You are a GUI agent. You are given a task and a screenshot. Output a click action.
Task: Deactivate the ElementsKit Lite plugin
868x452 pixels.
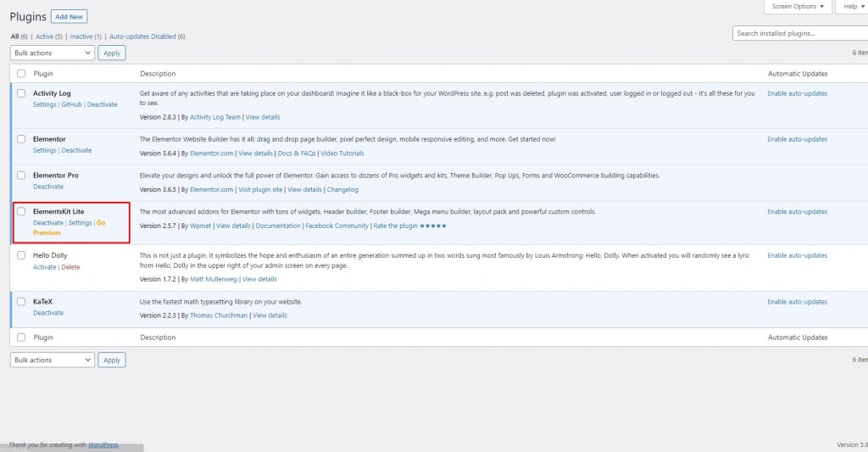coord(48,223)
